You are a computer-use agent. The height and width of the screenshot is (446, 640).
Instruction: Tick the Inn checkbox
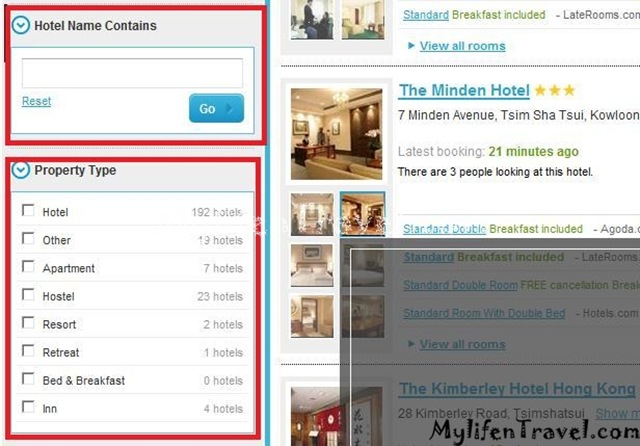[28, 406]
